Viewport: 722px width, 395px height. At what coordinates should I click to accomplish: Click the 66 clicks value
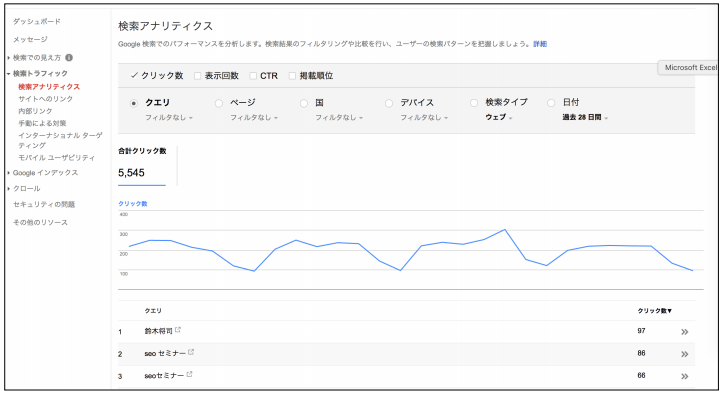(x=641, y=375)
